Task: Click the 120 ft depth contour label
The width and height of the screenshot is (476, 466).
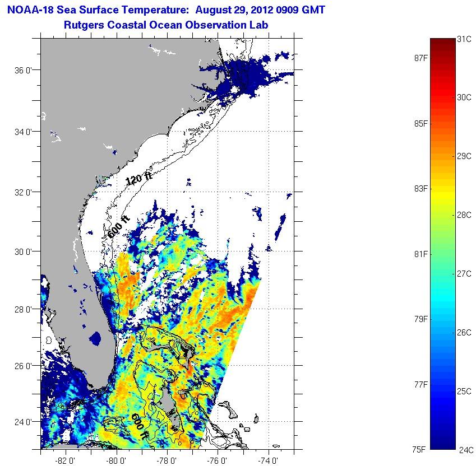Action: pos(138,179)
